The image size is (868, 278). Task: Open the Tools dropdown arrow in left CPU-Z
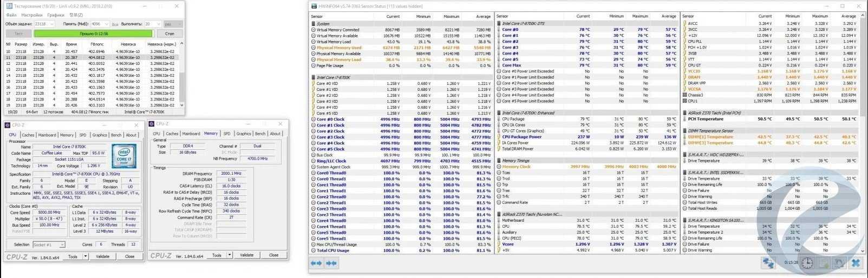pos(85,256)
